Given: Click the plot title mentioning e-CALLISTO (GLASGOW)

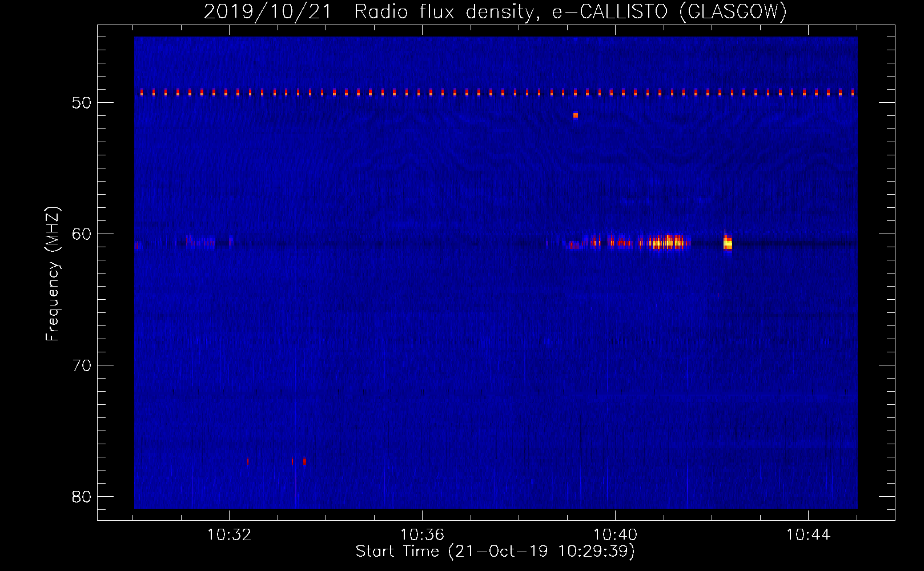Looking at the screenshot, I should (495, 11).
